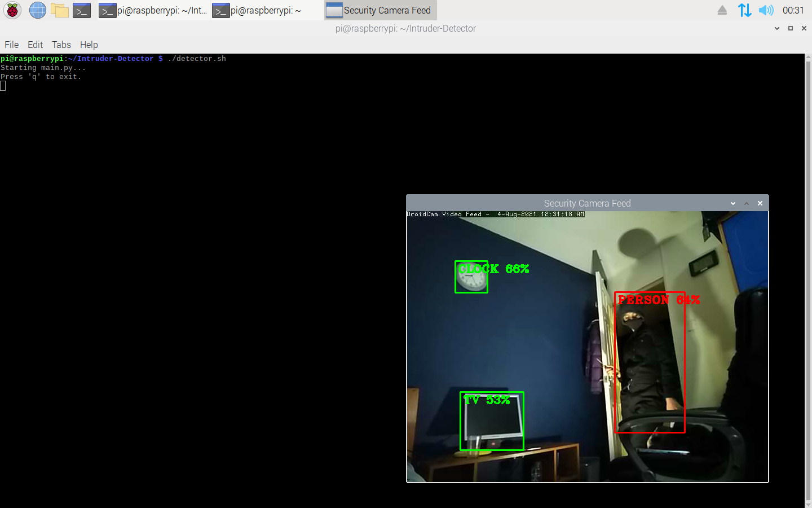
Task: Click the DroidCam Video Feed timestamp text
Action: coord(496,214)
